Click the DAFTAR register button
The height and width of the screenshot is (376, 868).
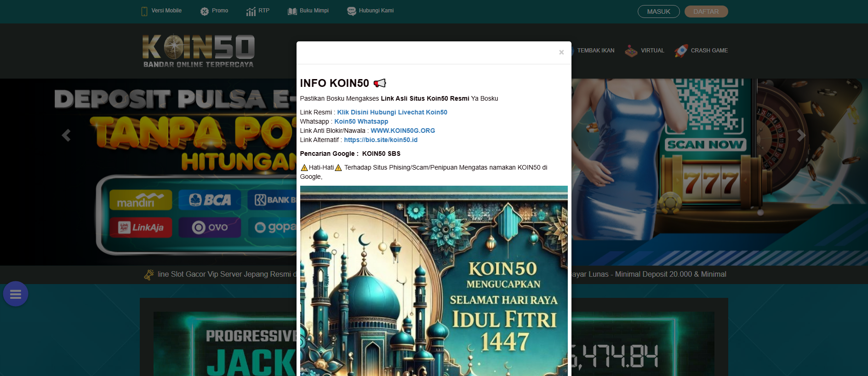point(706,11)
